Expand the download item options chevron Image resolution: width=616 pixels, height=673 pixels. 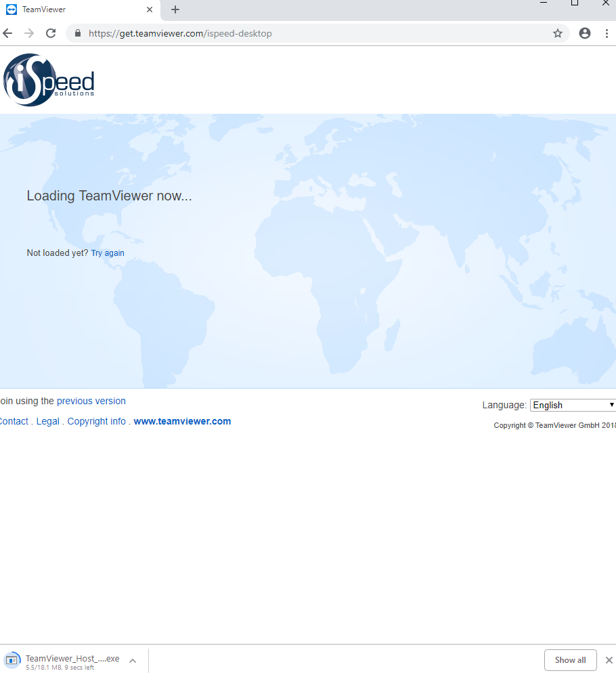point(133,661)
